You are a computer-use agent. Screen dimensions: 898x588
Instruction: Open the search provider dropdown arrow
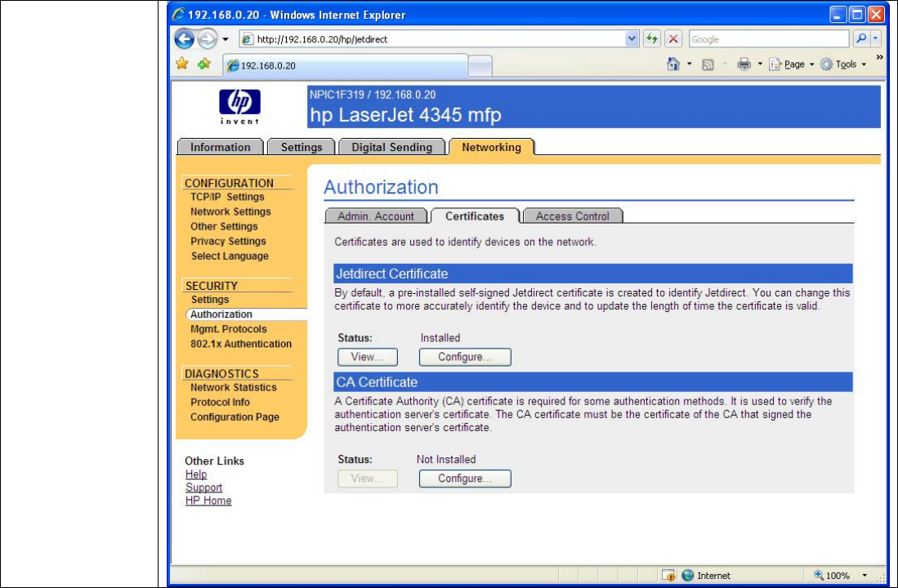click(875, 39)
